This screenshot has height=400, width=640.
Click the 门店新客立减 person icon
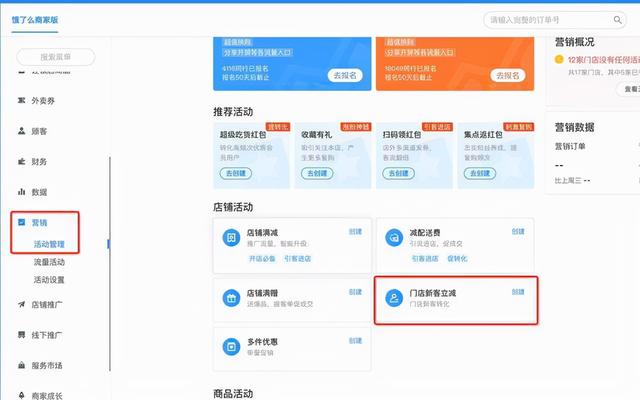[x=394, y=298]
